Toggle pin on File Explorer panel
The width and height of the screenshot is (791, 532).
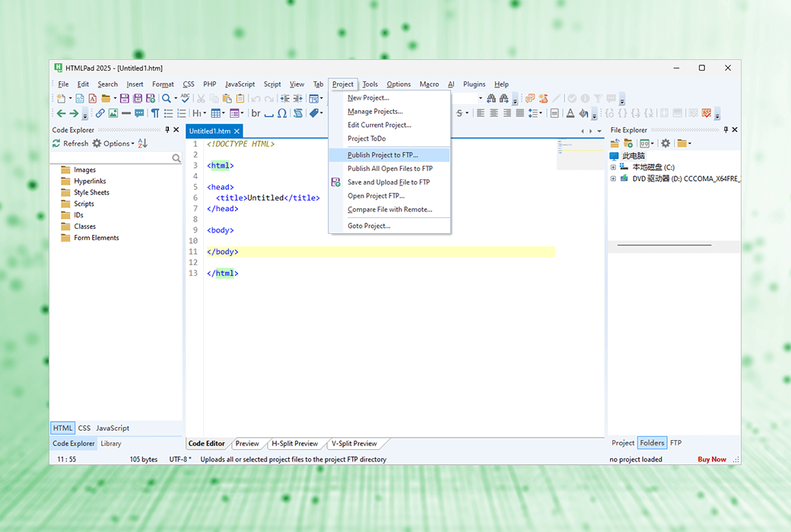click(x=726, y=130)
